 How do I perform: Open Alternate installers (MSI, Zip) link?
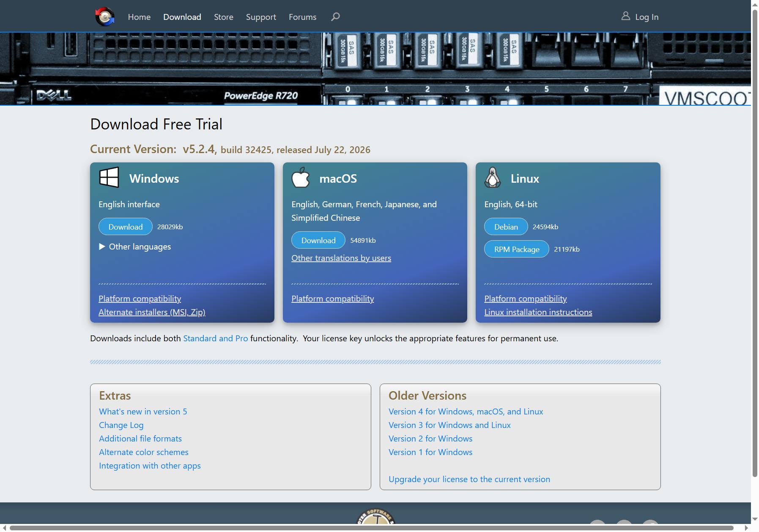(x=152, y=312)
